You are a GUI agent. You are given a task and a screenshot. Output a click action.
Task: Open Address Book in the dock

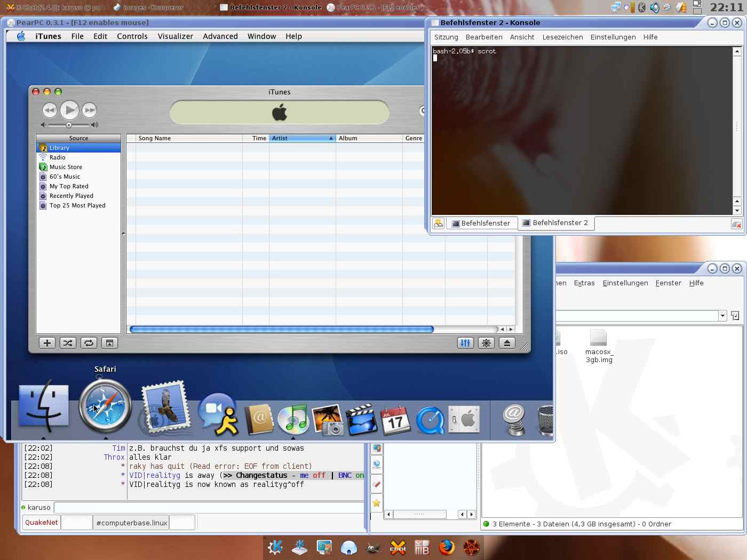point(259,419)
